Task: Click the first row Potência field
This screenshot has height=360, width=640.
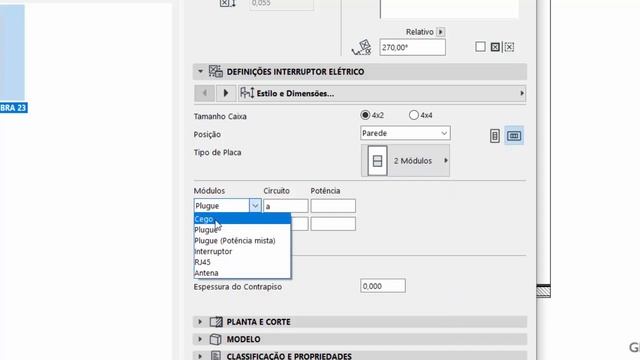Action: click(x=333, y=206)
